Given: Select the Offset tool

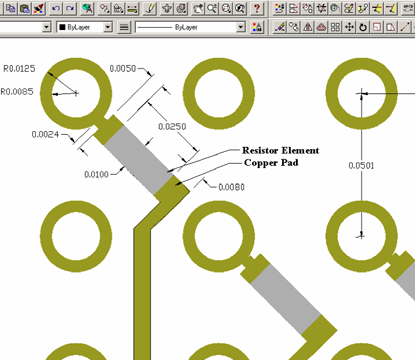Looking at the screenshot, I should pos(322,27).
